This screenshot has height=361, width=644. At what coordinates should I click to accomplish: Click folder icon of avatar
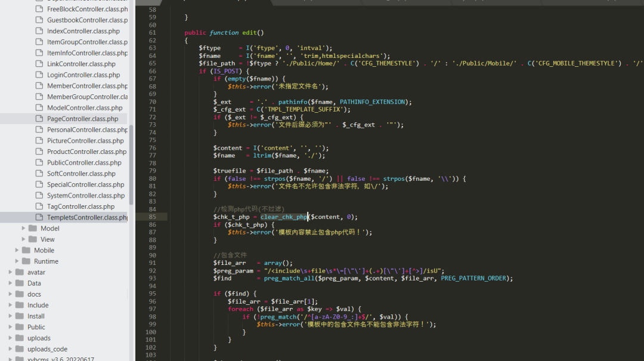click(x=20, y=272)
